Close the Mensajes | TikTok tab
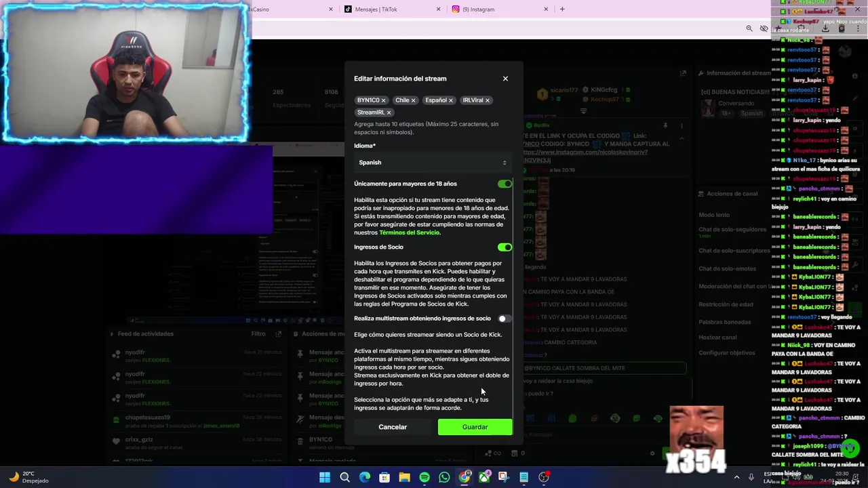868x488 pixels. point(438,9)
